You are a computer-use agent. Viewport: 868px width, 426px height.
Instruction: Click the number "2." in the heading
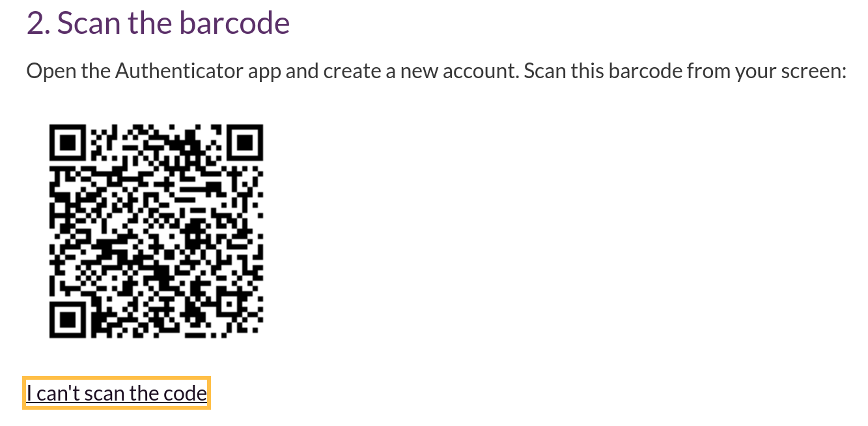[x=38, y=23]
